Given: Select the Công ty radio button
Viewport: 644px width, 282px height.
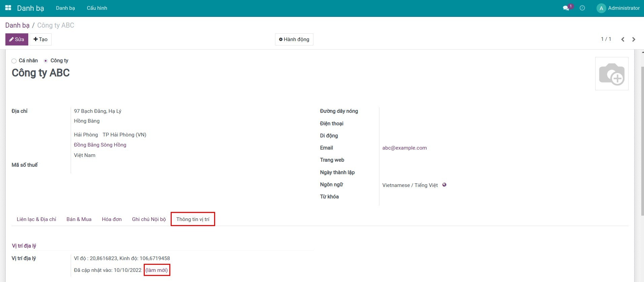Looking at the screenshot, I should 46,61.
